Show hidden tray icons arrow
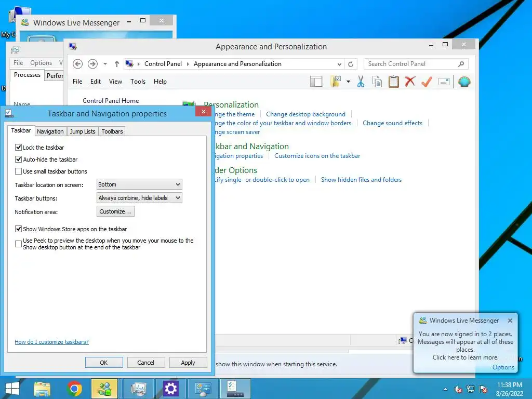The height and width of the screenshot is (399, 532). (x=445, y=389)
